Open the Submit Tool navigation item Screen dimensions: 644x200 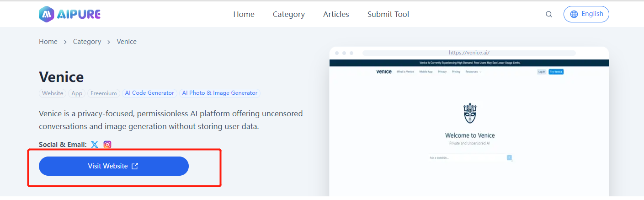(x=388, y=14)
